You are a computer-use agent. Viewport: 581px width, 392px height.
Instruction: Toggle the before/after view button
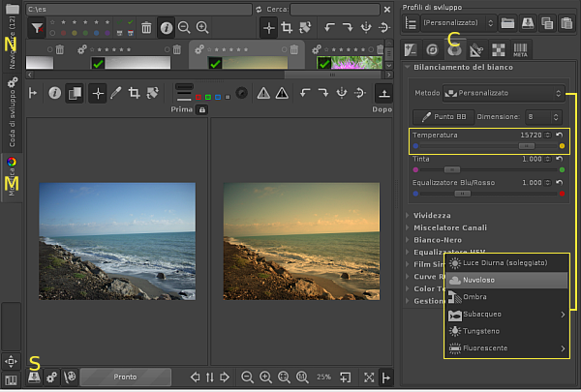click(x=76, y=93)
